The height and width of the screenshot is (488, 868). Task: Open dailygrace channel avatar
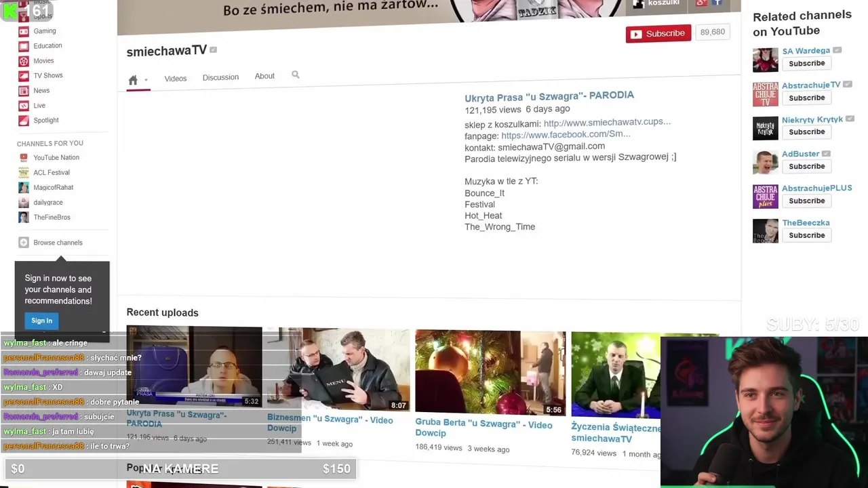point(24,203)
